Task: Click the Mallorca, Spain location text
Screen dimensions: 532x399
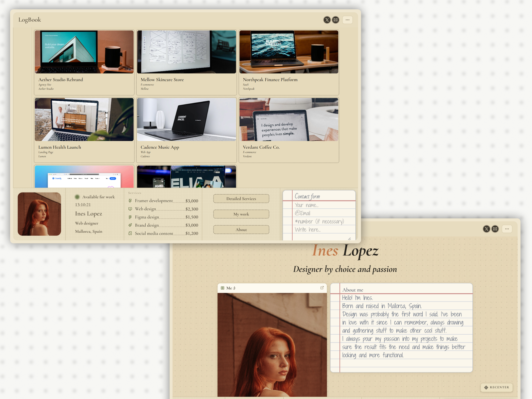Action: pos(89,231)
